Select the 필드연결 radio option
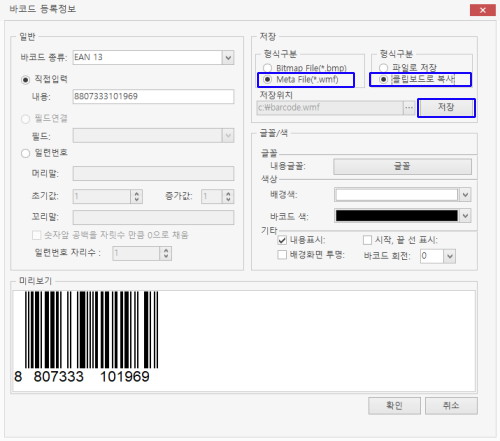 tap(25, 119)
